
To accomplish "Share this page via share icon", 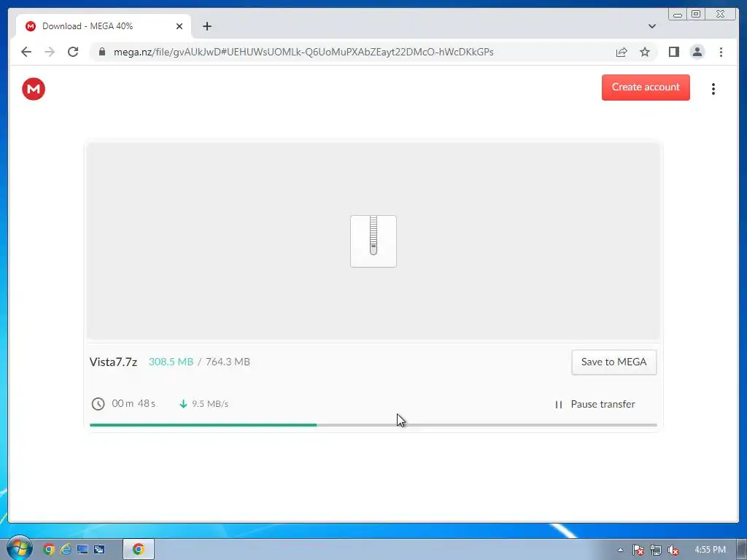I will (x=622, y=52).
